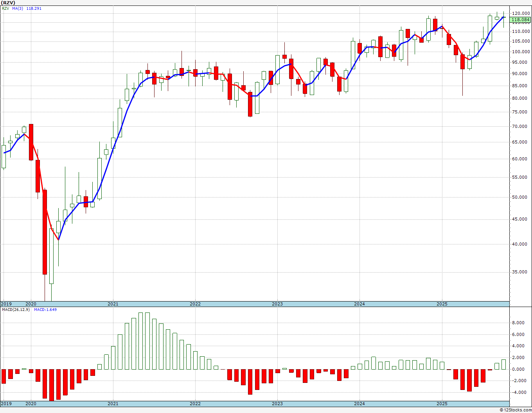Click the highlighted 118.084 current price tag

(520, 20)
